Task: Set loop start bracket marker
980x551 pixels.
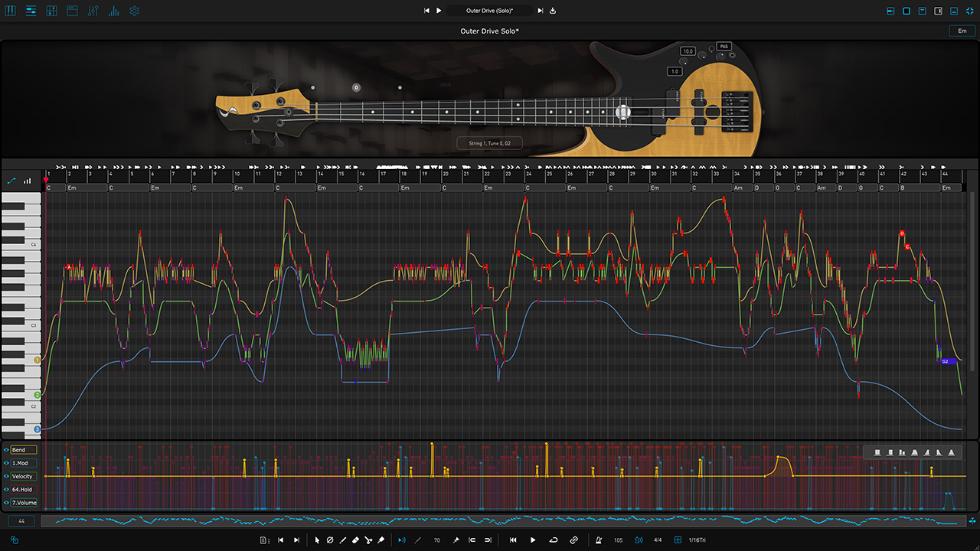Action: click(x=472, y=540)
